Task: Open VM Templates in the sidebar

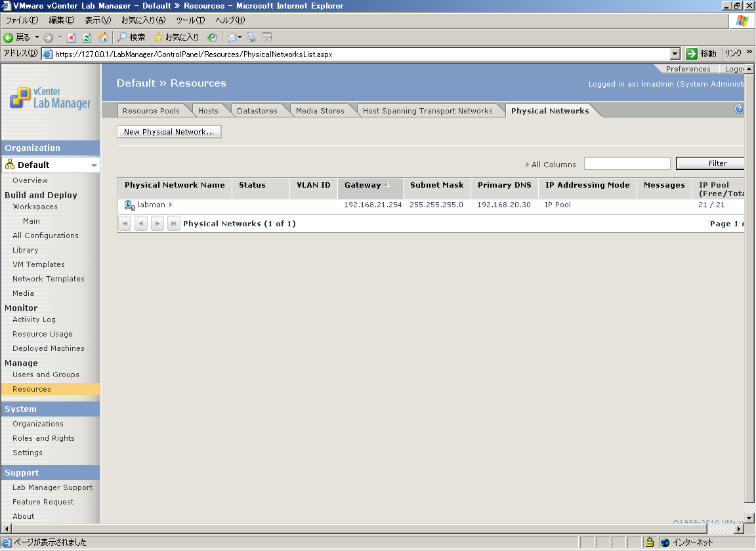Action: (39, 264)
